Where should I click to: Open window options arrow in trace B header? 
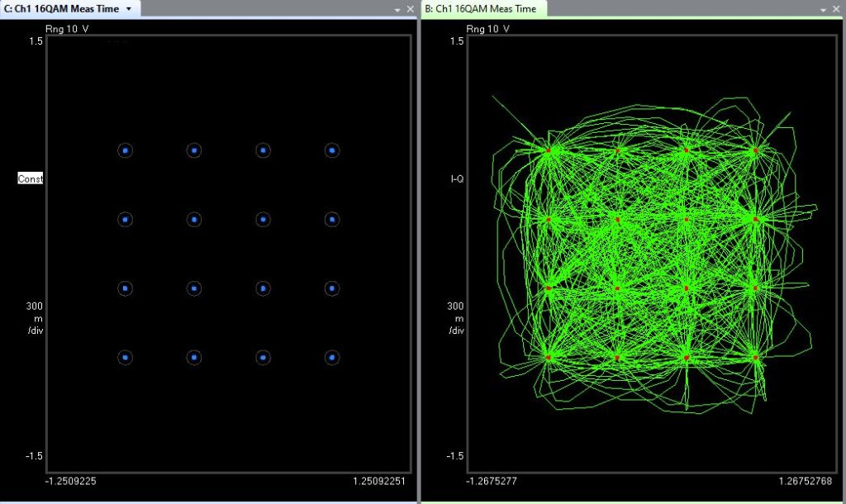tap(822, 9)
